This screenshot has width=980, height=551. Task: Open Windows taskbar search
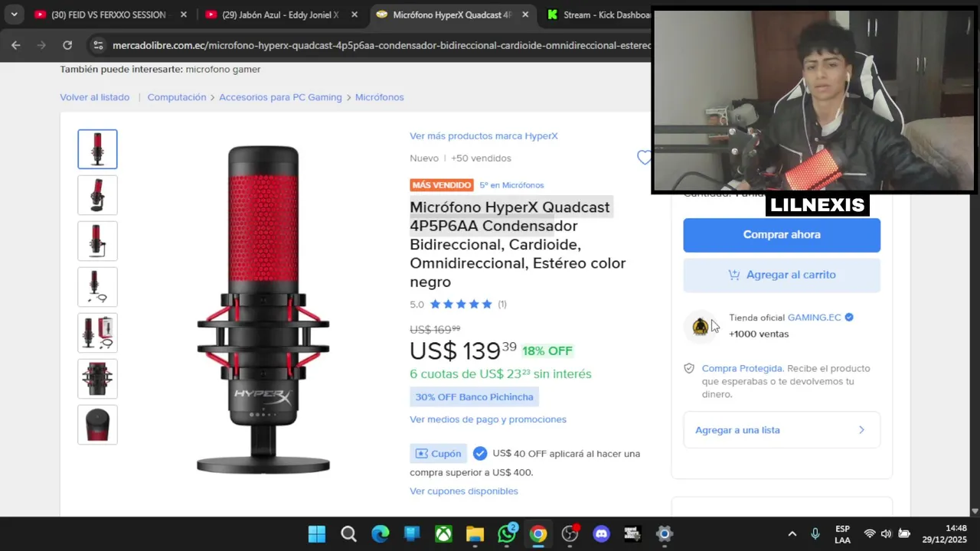pos(348,534)
